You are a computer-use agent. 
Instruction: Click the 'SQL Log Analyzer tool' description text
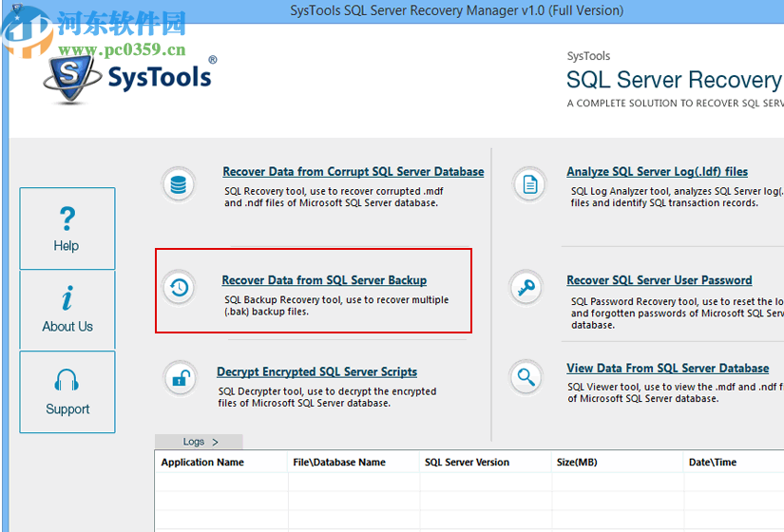[677, 197]
